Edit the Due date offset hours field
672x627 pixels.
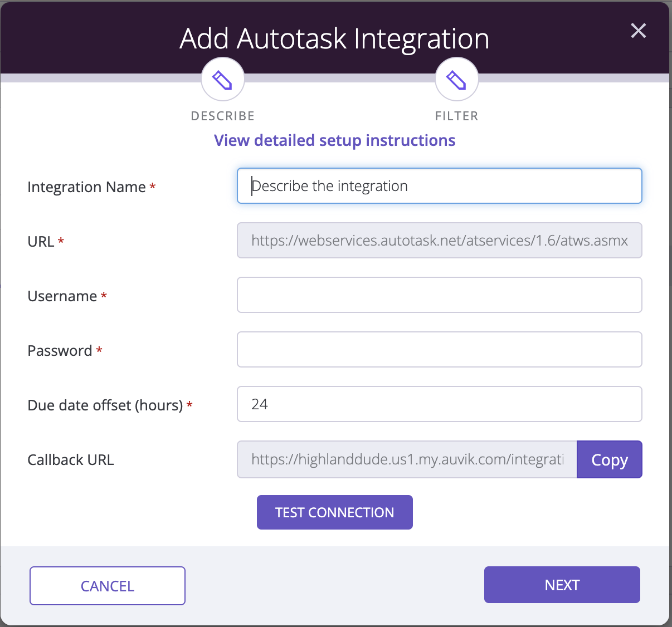440,404
